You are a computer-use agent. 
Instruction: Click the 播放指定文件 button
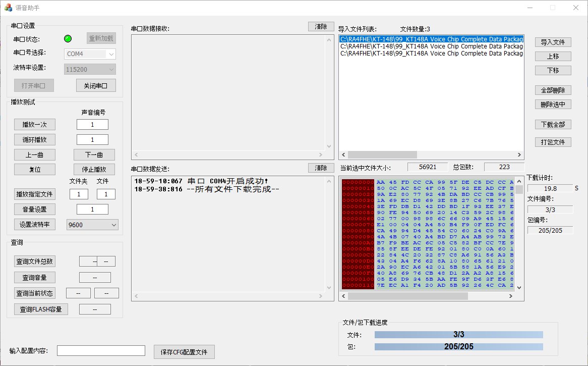click(34, 194)
